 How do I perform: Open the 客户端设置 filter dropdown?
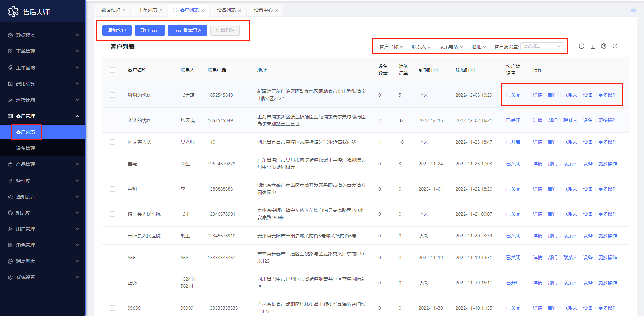[x=542, y=47]
